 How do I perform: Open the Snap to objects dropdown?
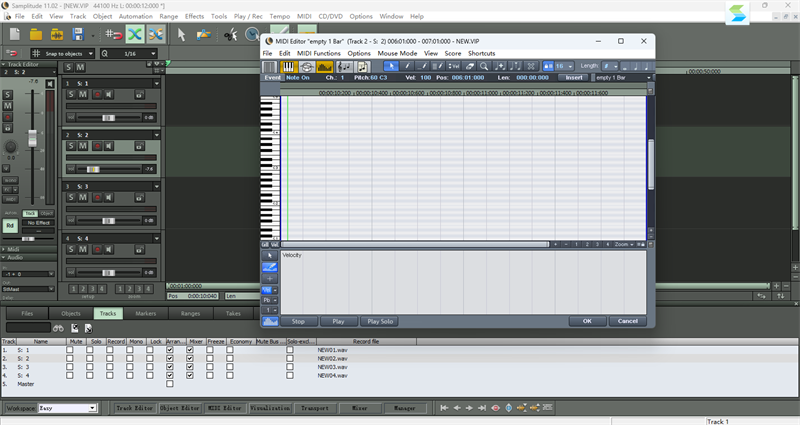[x=62, y=53]
